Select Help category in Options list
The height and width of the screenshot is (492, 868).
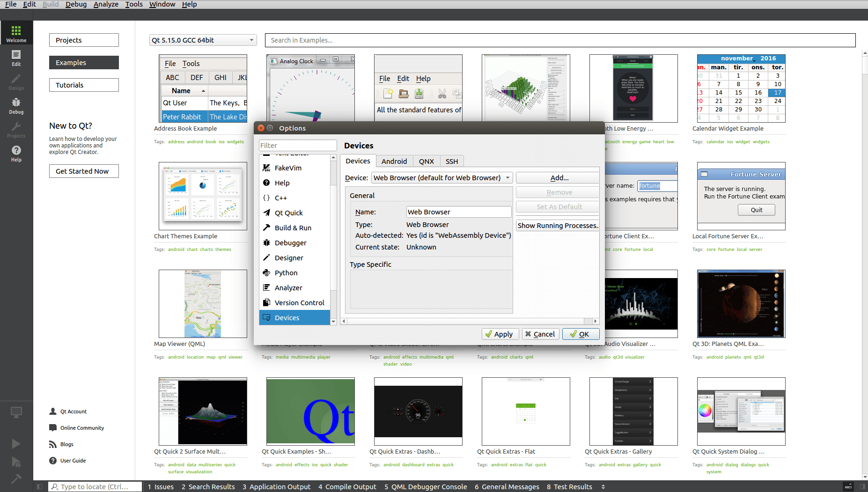(x=294, y=183)
